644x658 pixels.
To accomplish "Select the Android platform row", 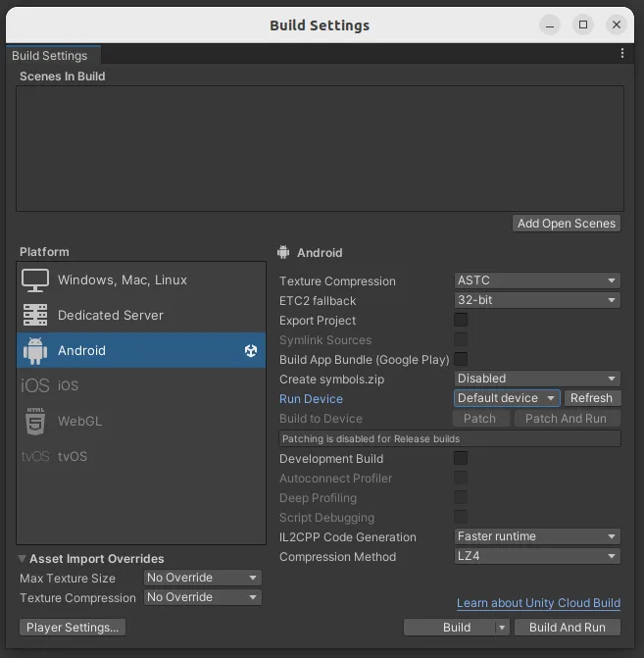I will click(x=141, y=351).
